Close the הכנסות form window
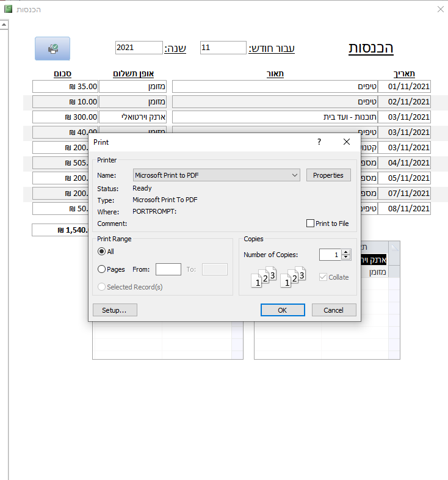Image resolution: width=448 pixels, height=480 pixels. (440, 9)
